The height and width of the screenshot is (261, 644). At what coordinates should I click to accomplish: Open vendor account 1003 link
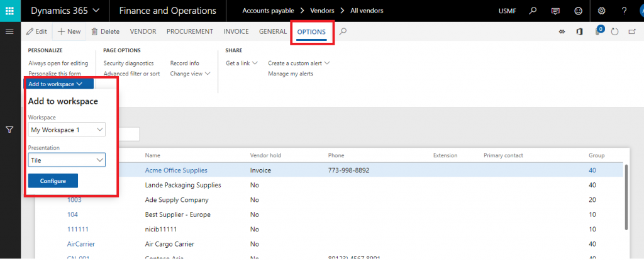74,200
